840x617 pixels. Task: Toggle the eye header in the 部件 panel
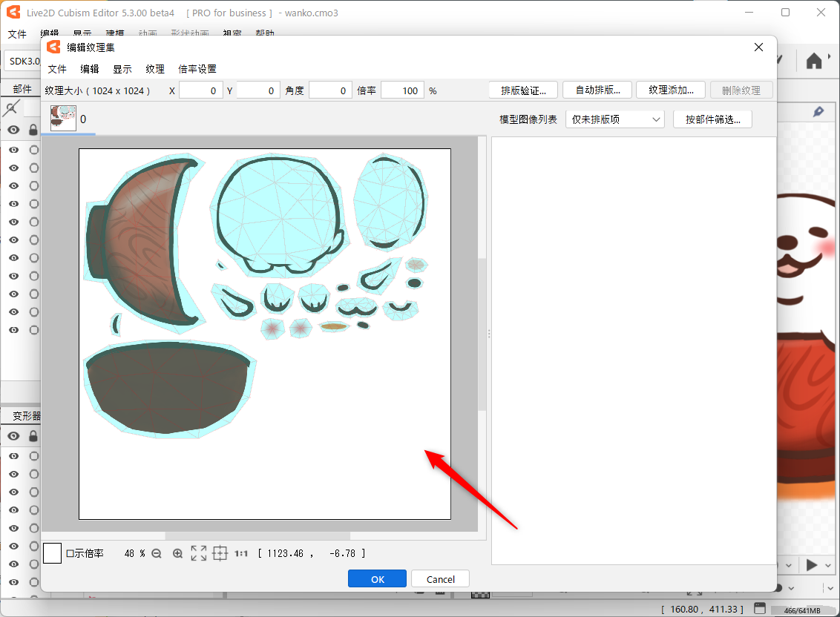[13, 130]
